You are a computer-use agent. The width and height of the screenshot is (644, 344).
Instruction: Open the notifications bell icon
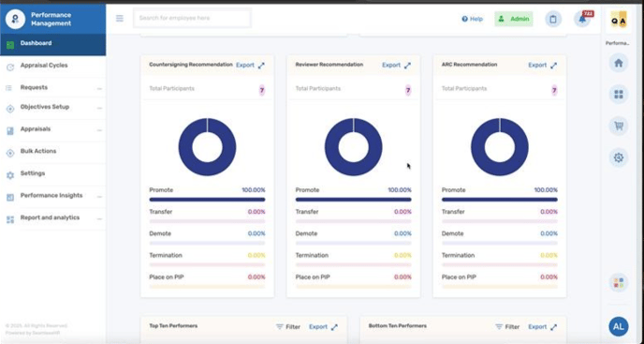click(x=582, y=19)
